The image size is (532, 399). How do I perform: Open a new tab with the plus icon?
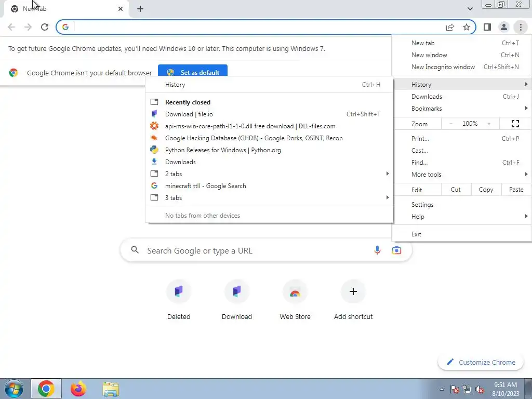(140, 9)
